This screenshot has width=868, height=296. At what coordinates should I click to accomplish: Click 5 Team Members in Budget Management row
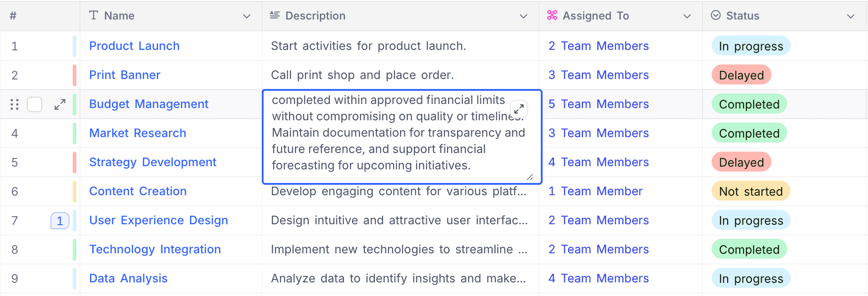[599, 104]
